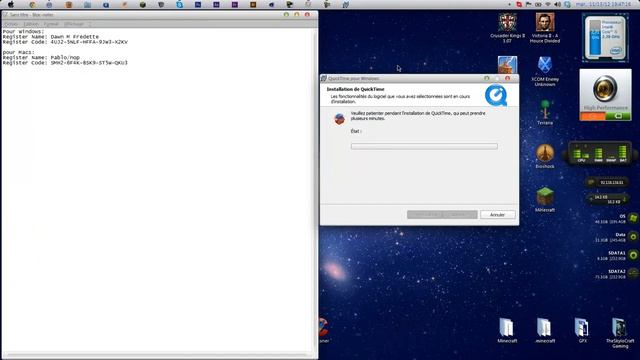Toggle orange button on High Performance gadget
Viewport: 640px width, 360px height.
click(593, 116)
